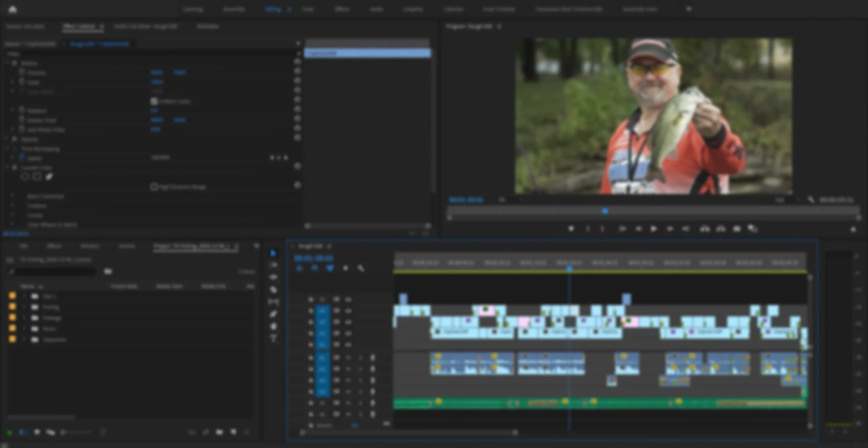
Task: Toggle the Snap in Timeline button
Action: 314,268
